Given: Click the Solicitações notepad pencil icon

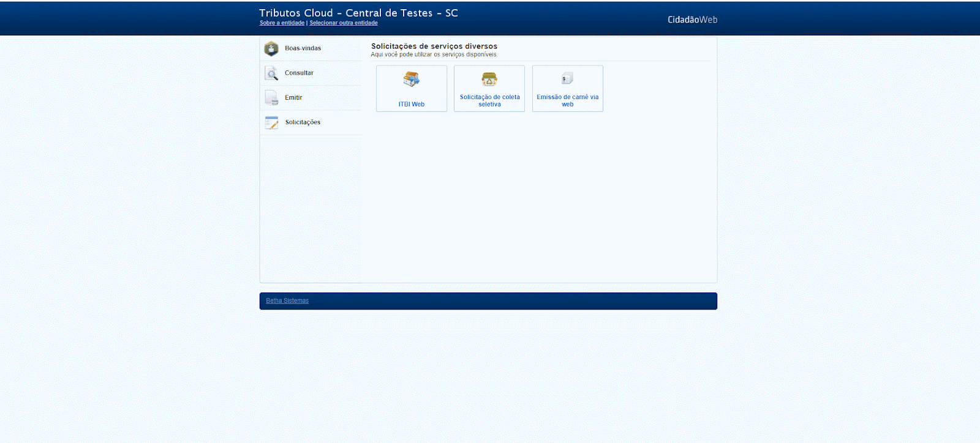Looking at the screenshot, I should [271, 122].
